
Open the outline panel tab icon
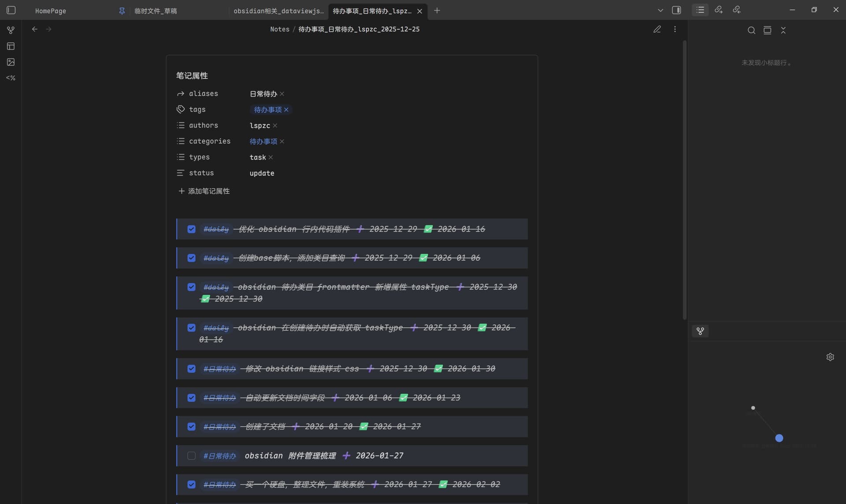(x=700, y=10)
